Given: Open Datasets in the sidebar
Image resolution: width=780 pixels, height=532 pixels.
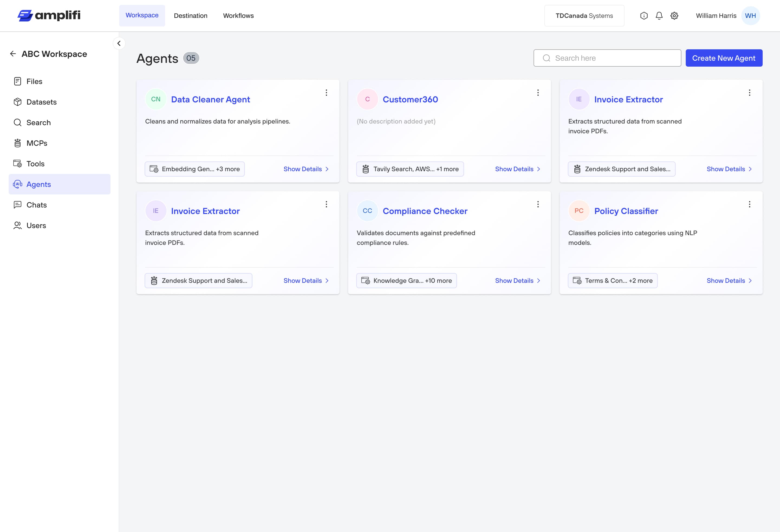Looking at the screenshot, I should click(59, 102).
